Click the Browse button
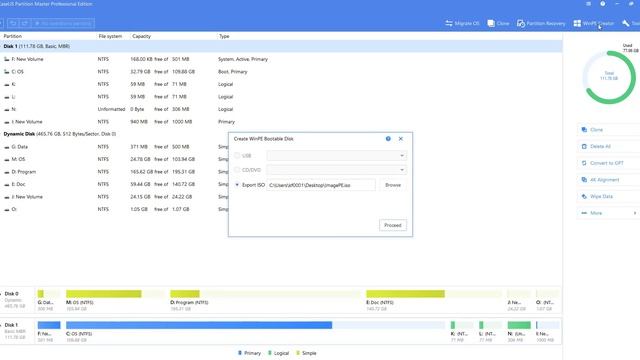640x360 pixels. pos(393,185)
